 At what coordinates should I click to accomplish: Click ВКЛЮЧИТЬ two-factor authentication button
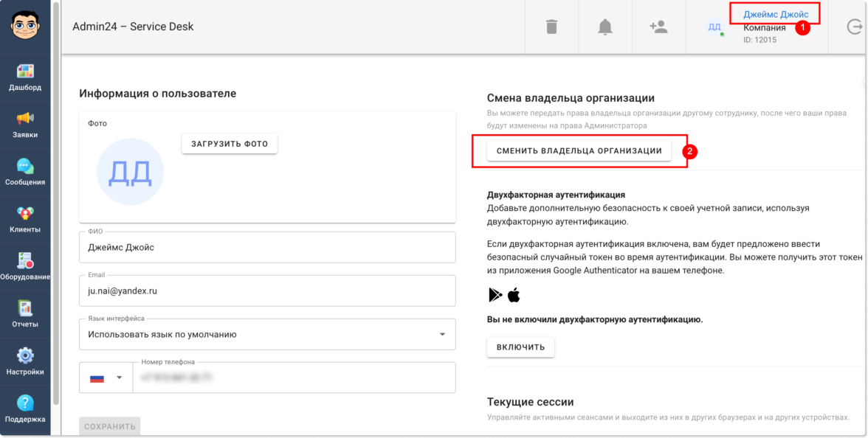click(x=520, y=347)
